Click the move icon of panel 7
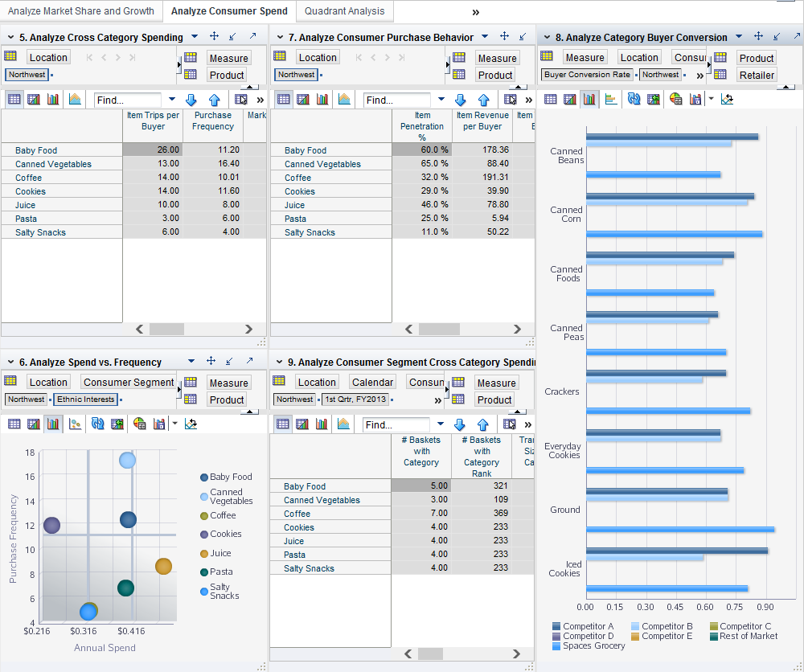 click(505, 36)
